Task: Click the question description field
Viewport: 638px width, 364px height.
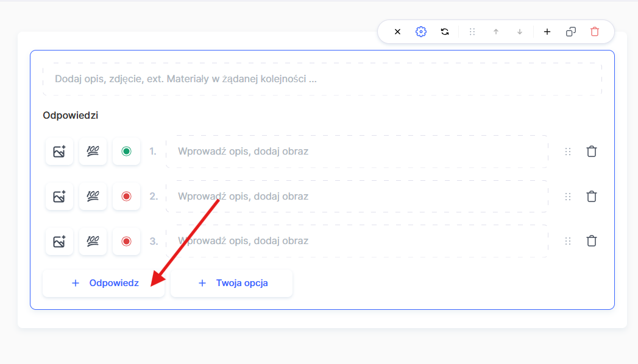Action: tap(322, 79)
